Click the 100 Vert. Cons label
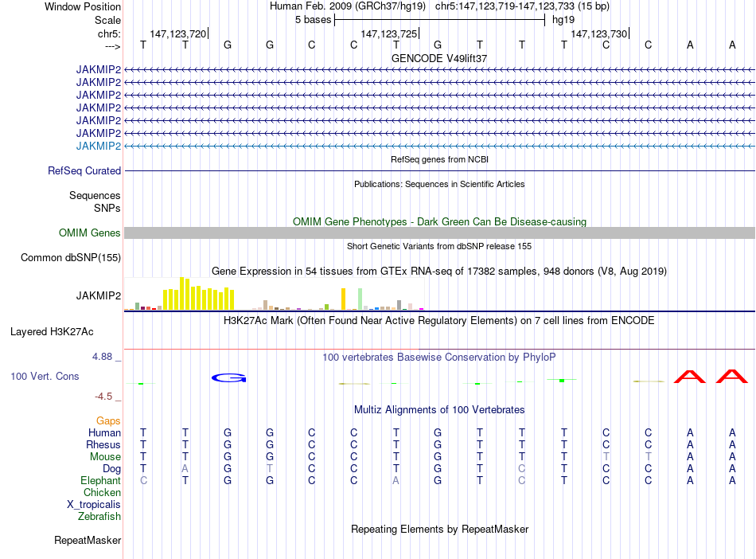This screenshot has height=559, width=756. pyautogui.click(x=45, y=376)
